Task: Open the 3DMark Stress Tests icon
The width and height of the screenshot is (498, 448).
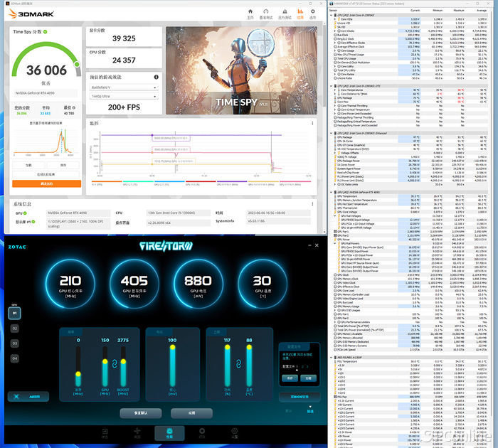Action: pyautogui.click(x=285, y=14)
